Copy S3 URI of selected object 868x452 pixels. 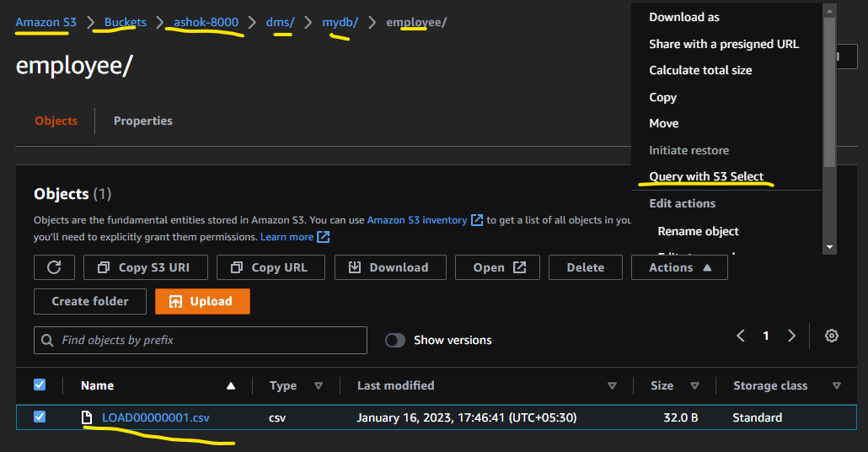pos(146,267)
